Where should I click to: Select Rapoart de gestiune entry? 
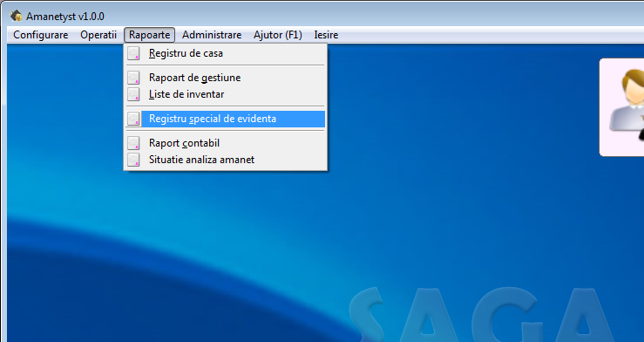pyautogui.click(x=226, y=78)
